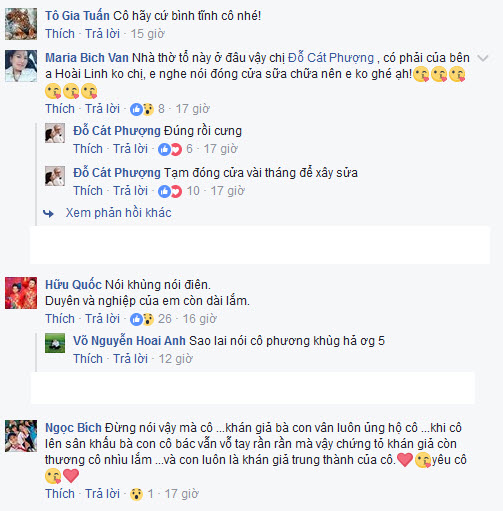The image size is (503, 511).
Task: Expand options chevron on Maria Bich Van's comment
Action: 483,58
